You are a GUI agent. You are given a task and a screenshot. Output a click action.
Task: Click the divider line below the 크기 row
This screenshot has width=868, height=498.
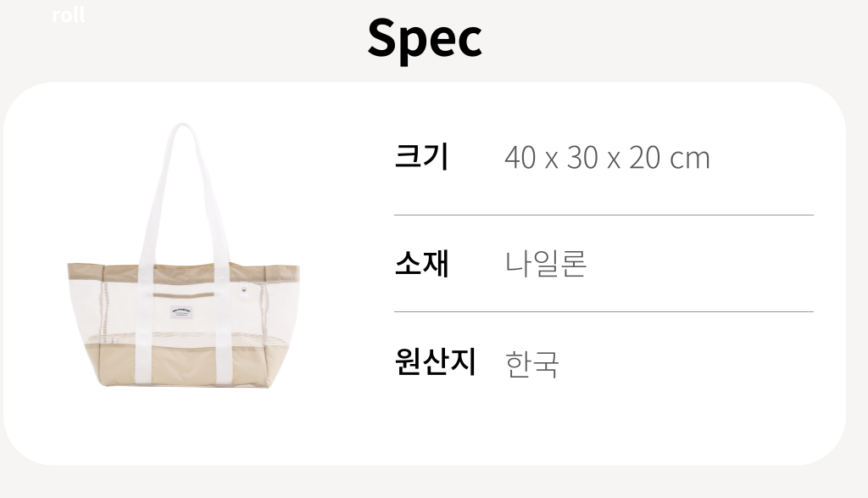pos(603,215)
